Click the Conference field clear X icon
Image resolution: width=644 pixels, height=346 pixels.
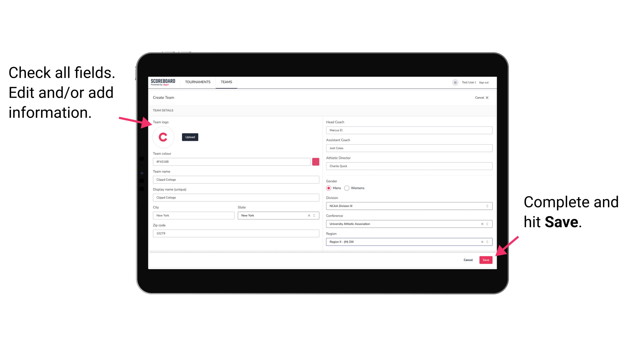(x=481, y=224)
